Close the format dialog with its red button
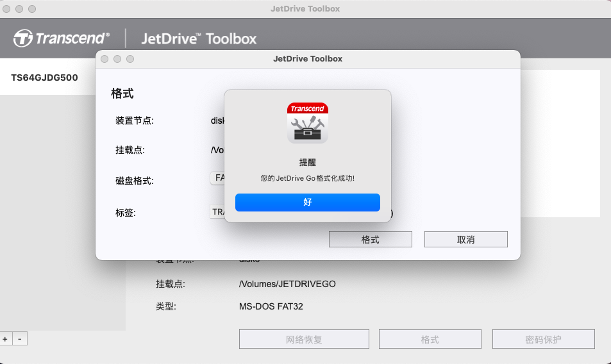 (105, 59)
